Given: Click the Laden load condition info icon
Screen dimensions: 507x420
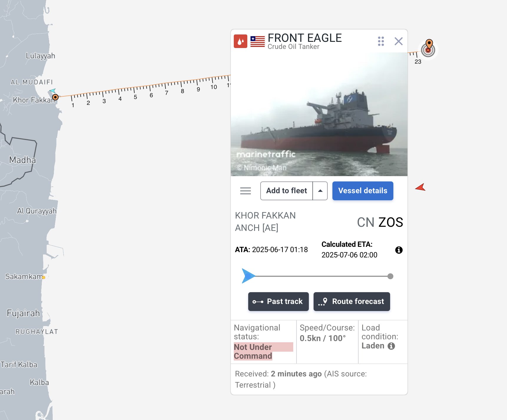Looking at the screenshot, I should coord(391,346).
